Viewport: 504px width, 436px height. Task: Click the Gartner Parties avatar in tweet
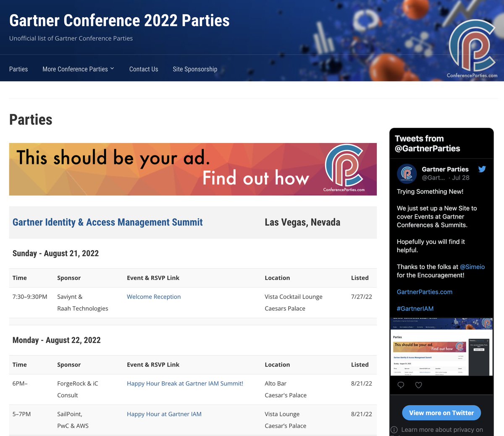tap(407, 173)
